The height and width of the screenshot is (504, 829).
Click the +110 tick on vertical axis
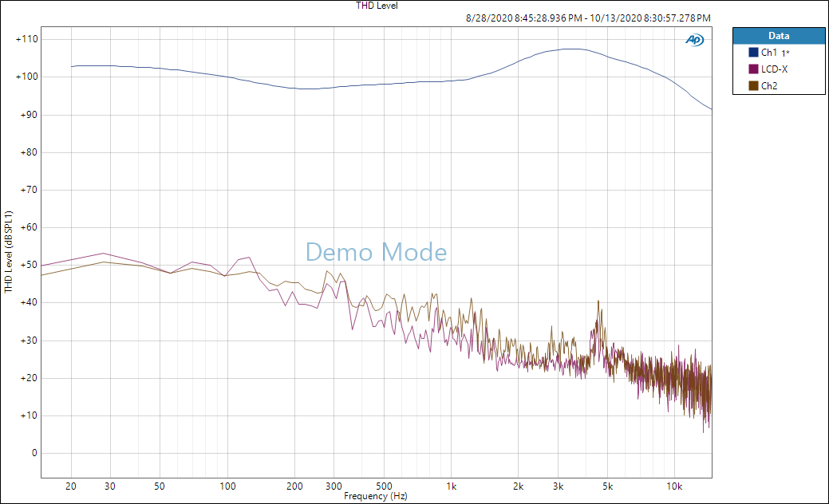[27, 39]
